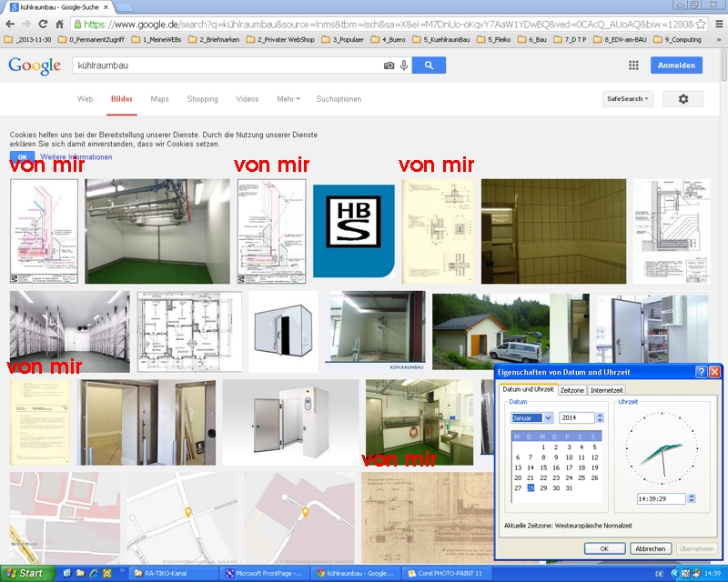Click the Anmelden sign-in button
This screenshot has height=582, width=728.
676,65
